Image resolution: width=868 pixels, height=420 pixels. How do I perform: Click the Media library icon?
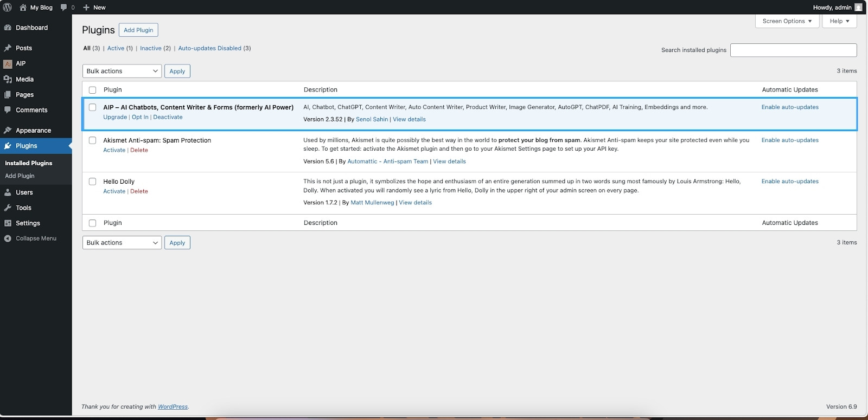(8, 79)
